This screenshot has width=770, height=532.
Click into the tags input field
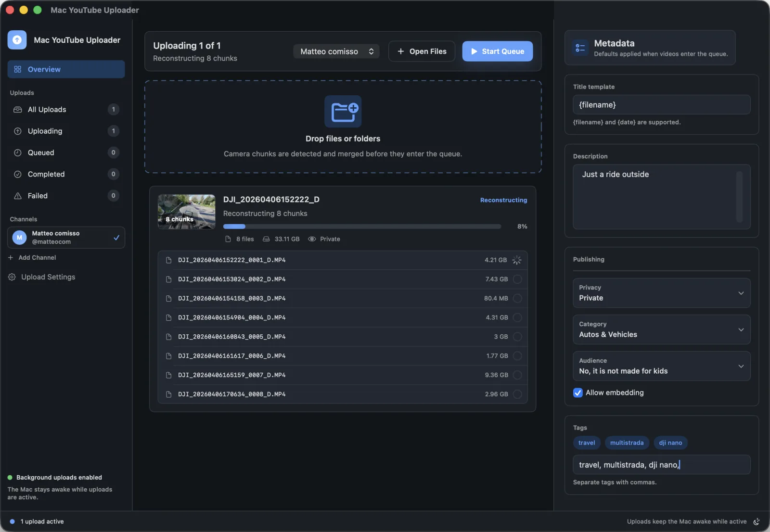(x=661, y=465)
